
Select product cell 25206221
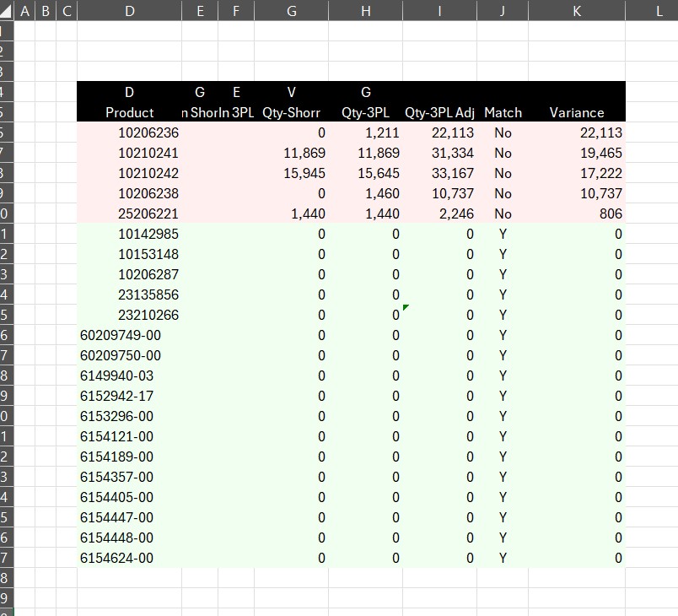click(x=148, y=213)
